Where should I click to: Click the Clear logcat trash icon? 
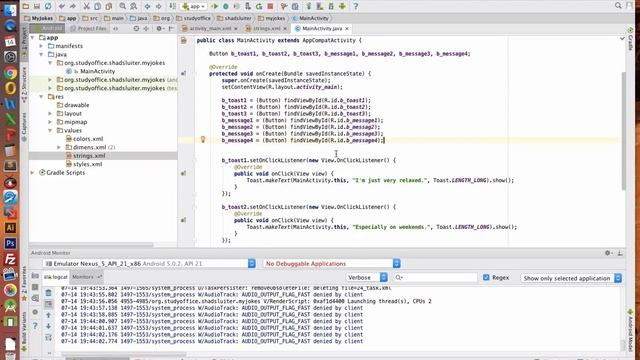(49, 293)
